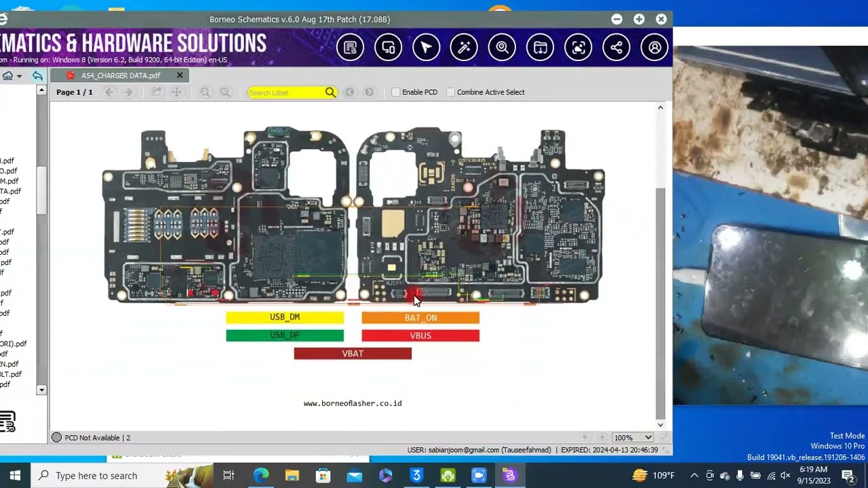Tick the Combine Active Select checkbox

(x=451, y=92)
